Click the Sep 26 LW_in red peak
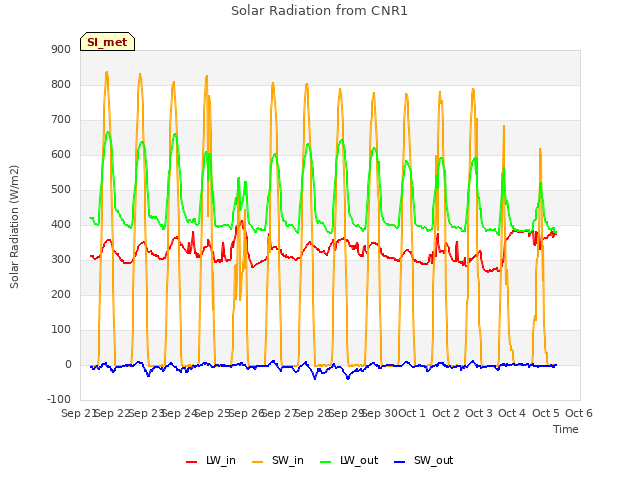640x480 pixels. 242,221
